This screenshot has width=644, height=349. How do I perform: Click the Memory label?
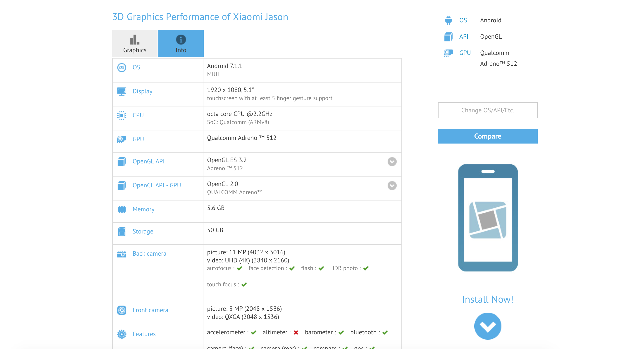pyautogui.click(x=143, y=210)
